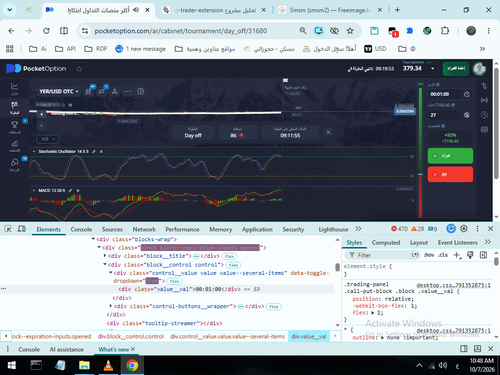Open the indicators toolbar icon
This screenshot has width=500, height=375.
pos(102,91)
